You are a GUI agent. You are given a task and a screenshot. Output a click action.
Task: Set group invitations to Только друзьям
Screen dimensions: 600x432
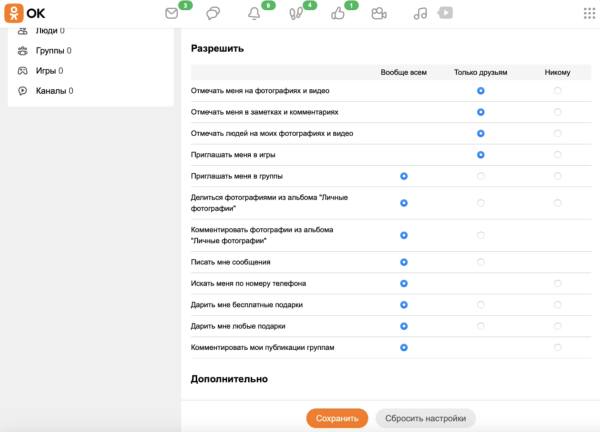[x=481, y=176]
